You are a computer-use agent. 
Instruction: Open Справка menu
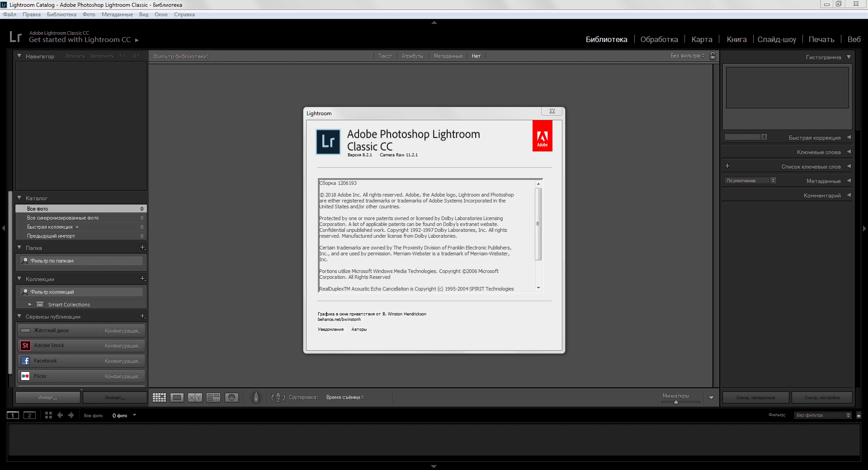click(184, 14)
